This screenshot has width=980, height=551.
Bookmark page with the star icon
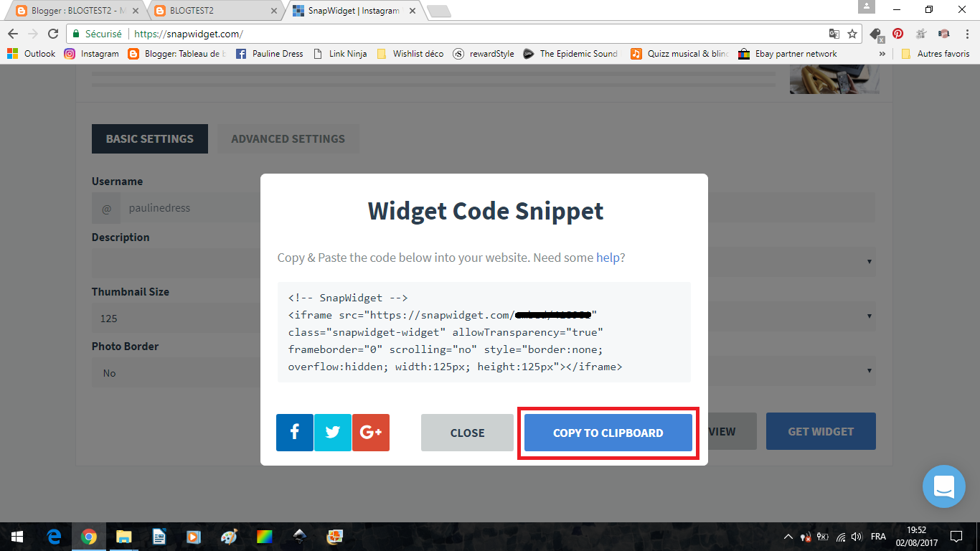click(x=852, y=34)
